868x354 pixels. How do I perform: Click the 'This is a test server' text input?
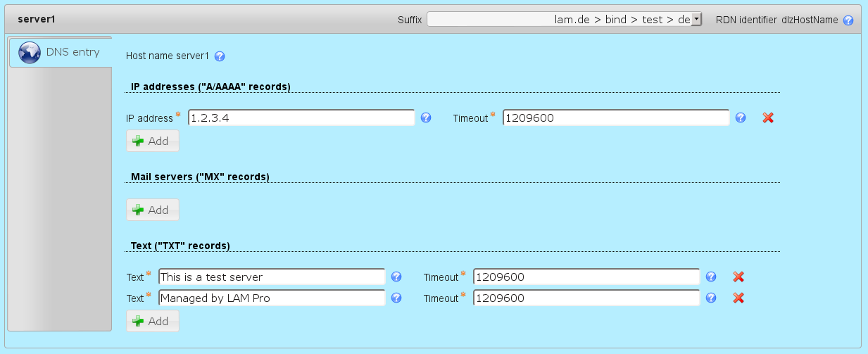pos(272,277)
